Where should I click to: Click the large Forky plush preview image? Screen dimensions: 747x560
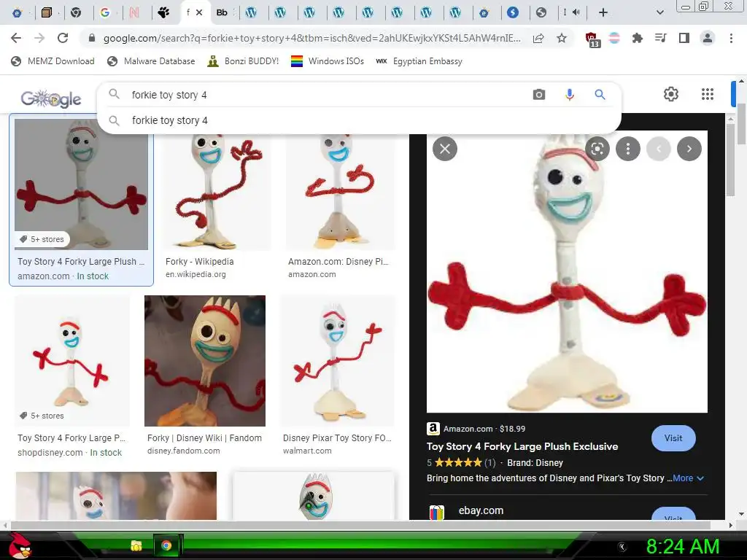click(x=567, y=271)
